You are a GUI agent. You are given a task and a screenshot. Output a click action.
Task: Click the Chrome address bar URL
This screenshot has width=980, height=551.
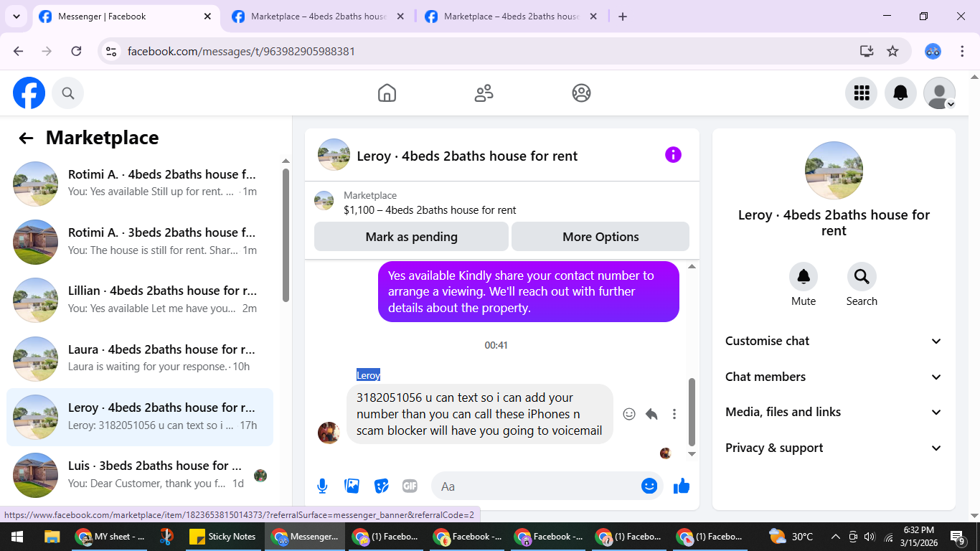[x=241, y=51]
